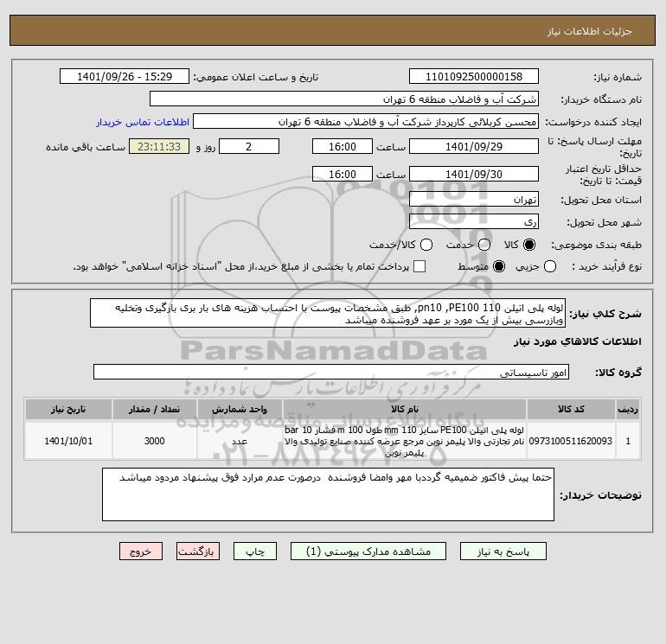This screenshot has height=644, width=666.
Task: Click the announcement date field 1401/09/26 - 15:29
Action: point(125,76)
